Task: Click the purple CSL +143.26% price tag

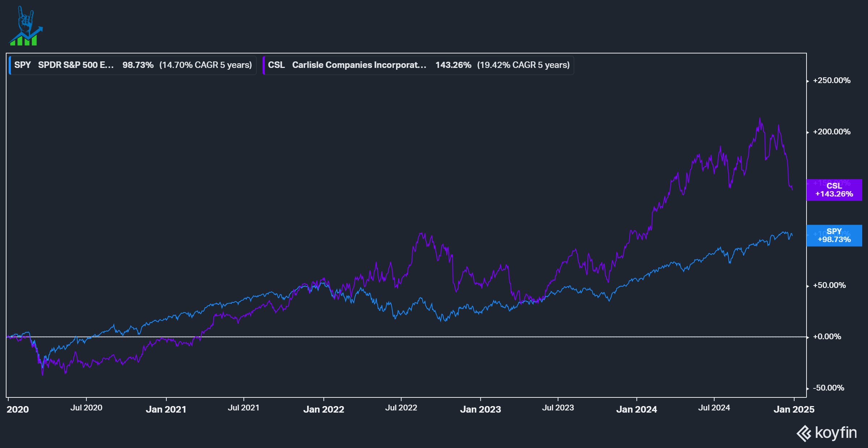Action: [834, 190]
